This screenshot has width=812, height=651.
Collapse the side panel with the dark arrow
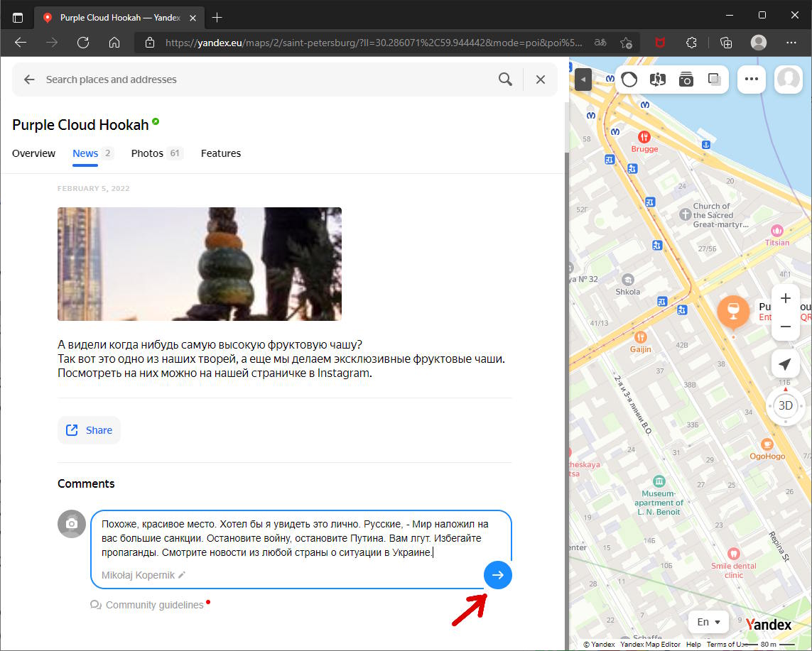[x=583, y=80]
